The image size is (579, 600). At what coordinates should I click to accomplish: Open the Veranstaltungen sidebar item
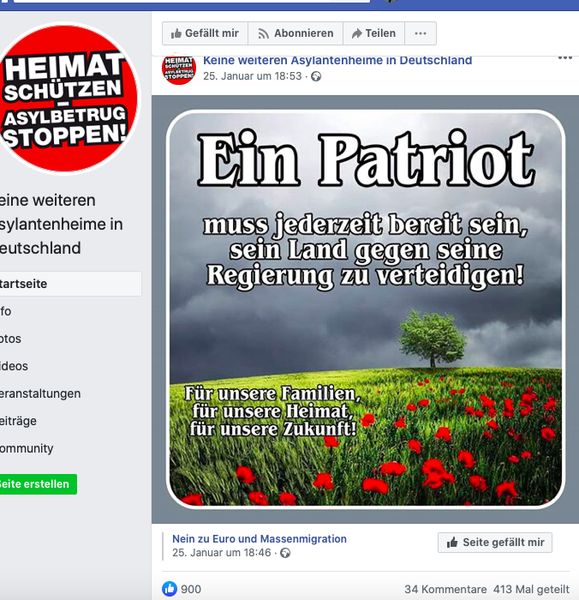pos(40,394)
